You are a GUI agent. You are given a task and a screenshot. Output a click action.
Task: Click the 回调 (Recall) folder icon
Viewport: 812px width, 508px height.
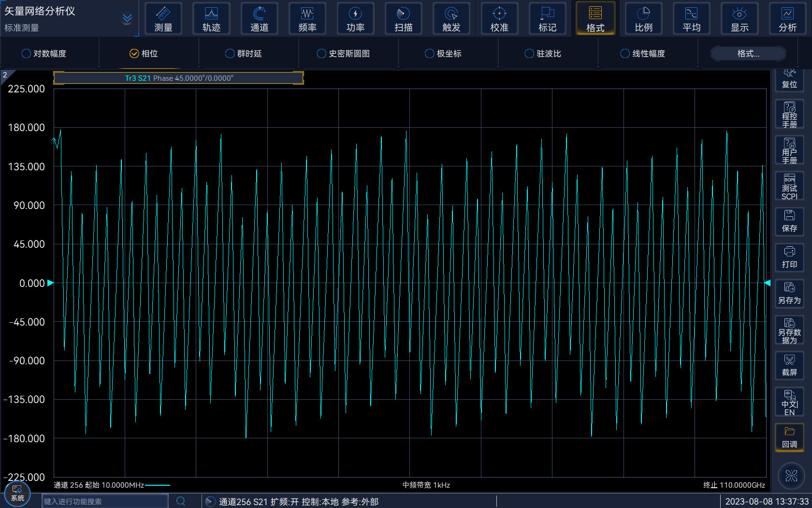(789, 437)
